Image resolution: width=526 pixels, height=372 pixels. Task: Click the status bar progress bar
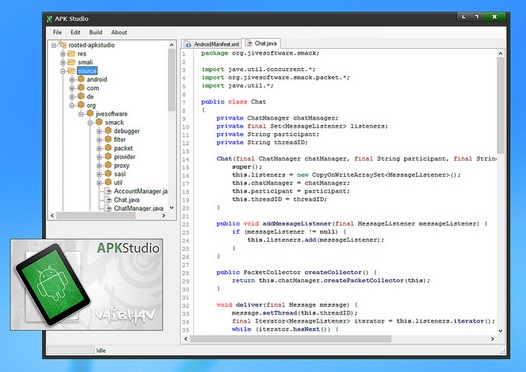(71, 350)
